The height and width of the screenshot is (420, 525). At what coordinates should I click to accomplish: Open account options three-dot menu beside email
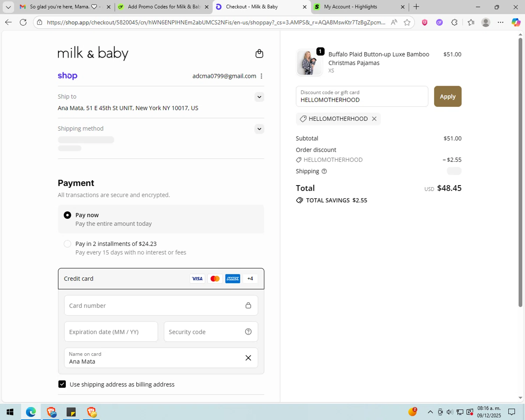(x=261, y=76)
